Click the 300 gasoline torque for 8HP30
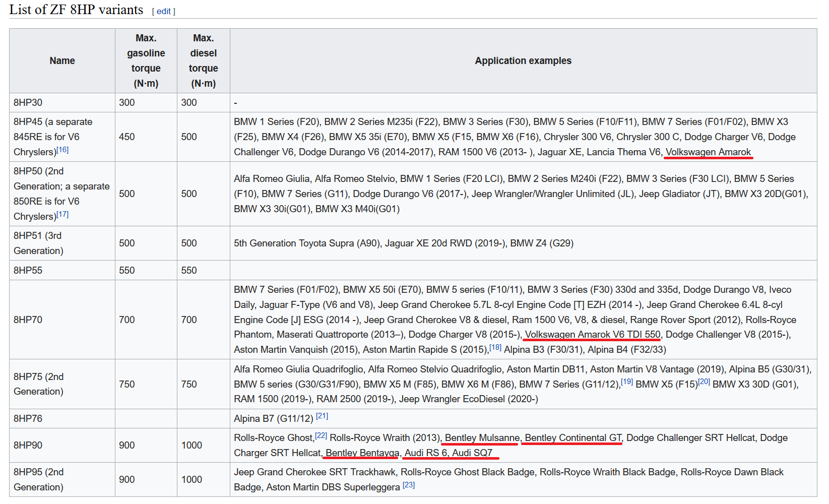 (x=127, y=102)
